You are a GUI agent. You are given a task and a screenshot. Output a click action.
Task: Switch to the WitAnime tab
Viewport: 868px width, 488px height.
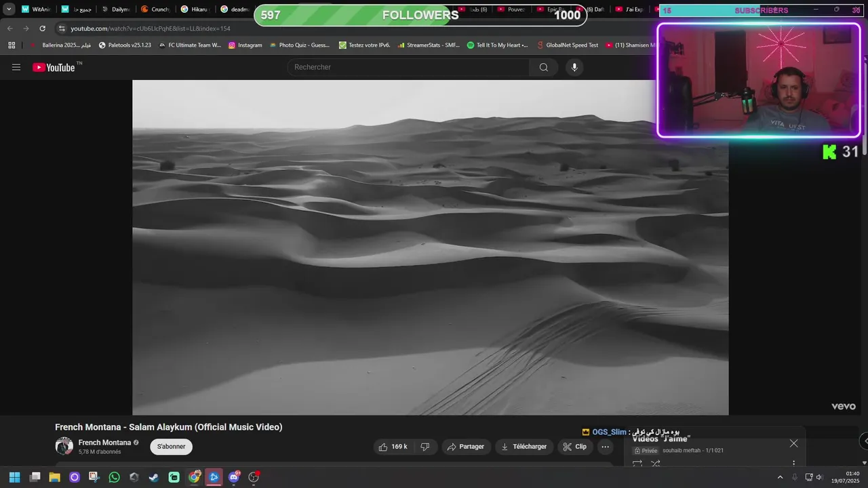(x=36, y=9)
